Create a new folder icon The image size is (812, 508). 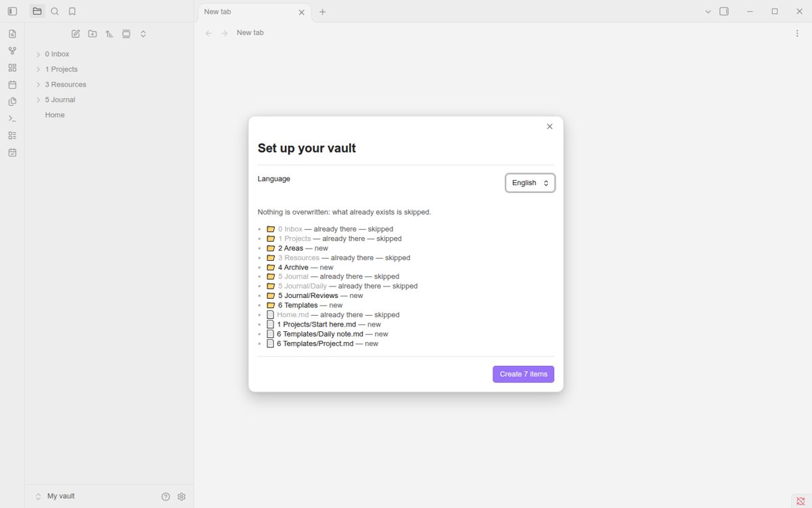pyautogui.click(x=93, y=34)
